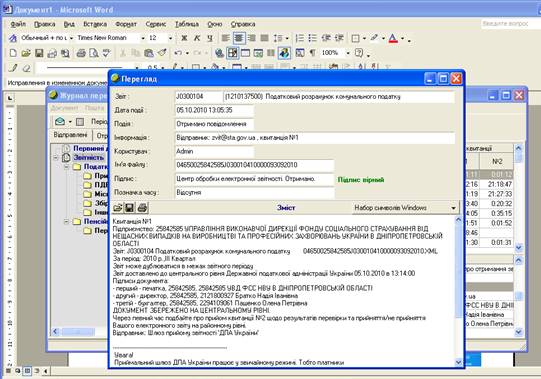Increase paragraph indent
Image resolution: width=541 pixels, height=379 pixels.
pos(339,38)
